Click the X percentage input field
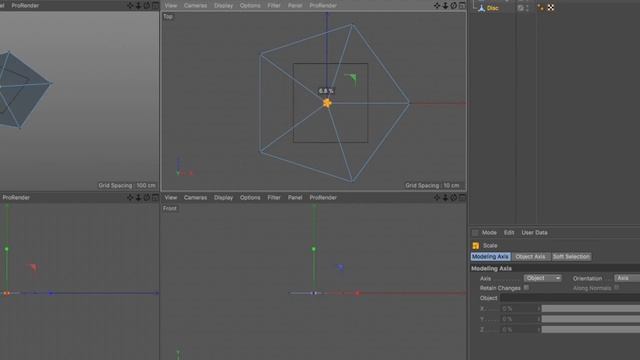 [518, 309]
